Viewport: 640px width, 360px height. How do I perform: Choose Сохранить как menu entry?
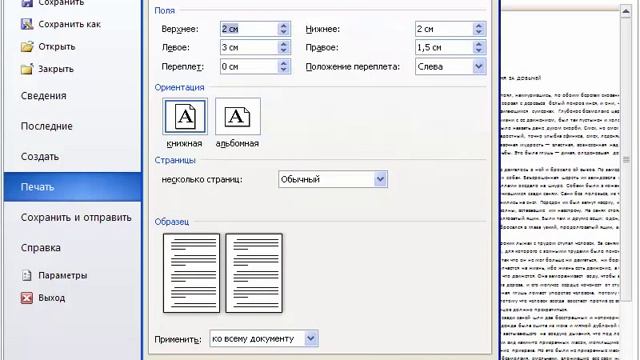pos(69,24)
